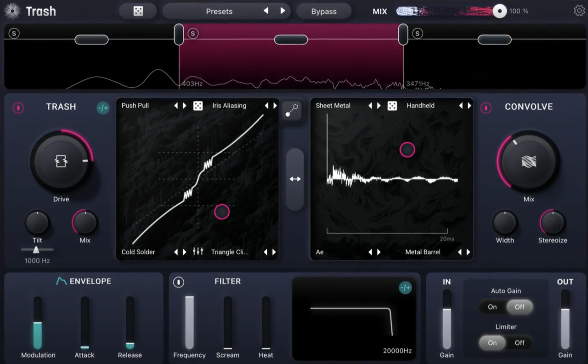Open the Push Pull style selector
This screenshot has width=588, height=364.
click(x=135, y=106)
